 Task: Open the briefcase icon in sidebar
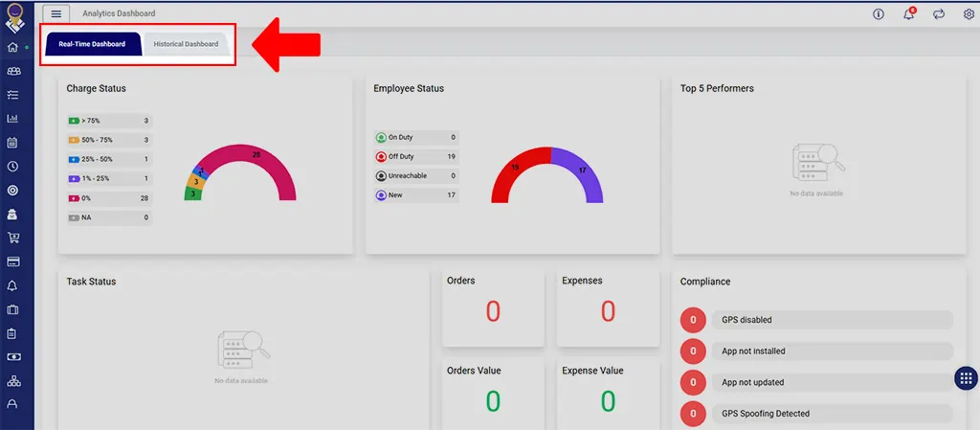pos(11,309)
